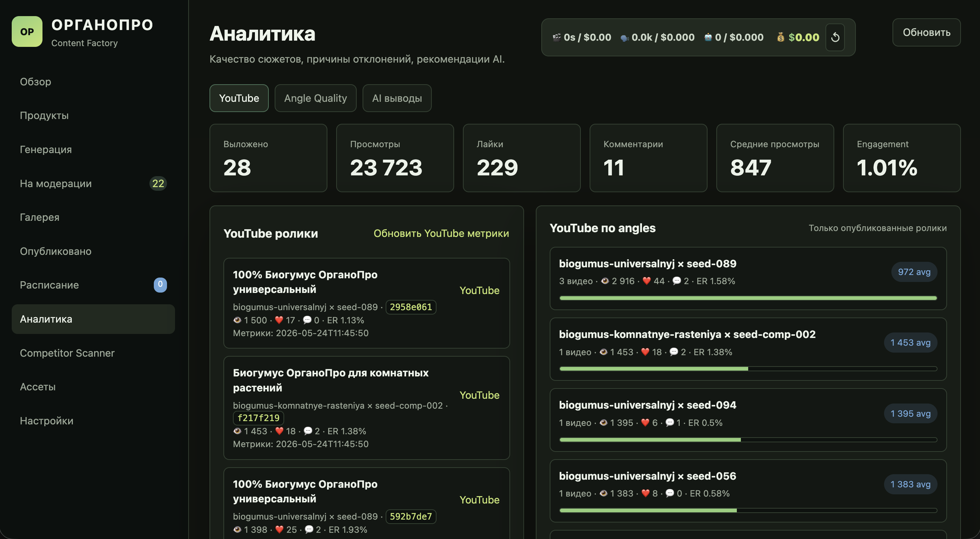This screenshot has width=980, height=539.
Task: Click the video seconds cost icon
Action: [557, 37]
